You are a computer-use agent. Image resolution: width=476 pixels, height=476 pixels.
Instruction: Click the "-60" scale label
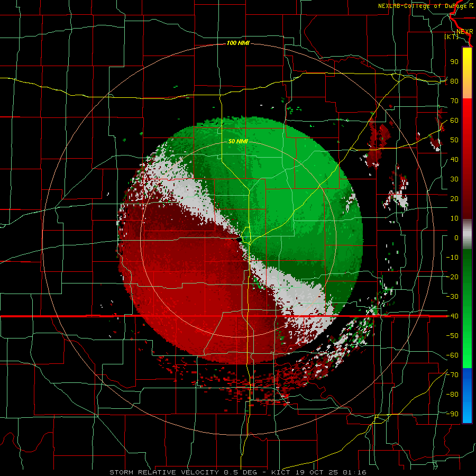pos(452,355)
